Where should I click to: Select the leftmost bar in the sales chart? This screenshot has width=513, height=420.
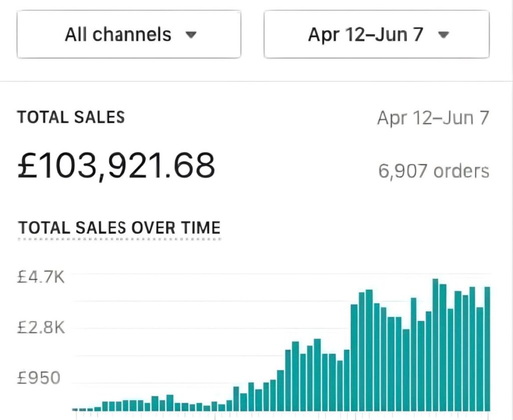pyautogui.click(x=75, y=409)
